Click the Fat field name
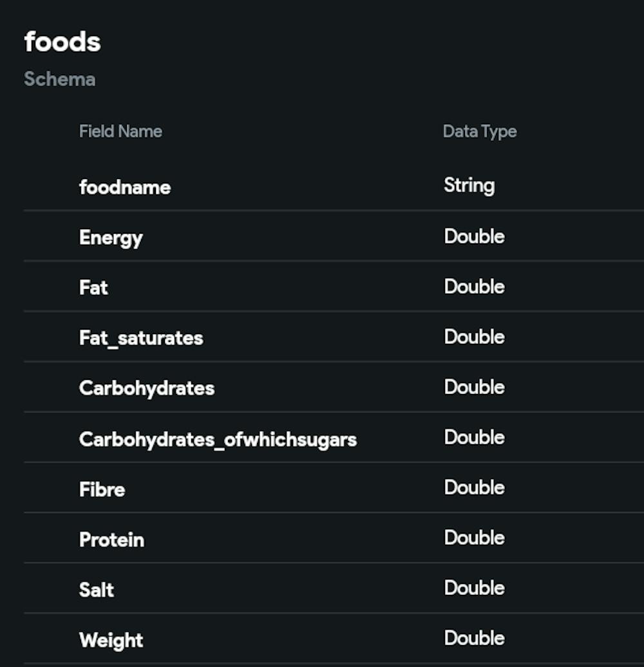The width and height of the screenshot is (644, 667). tap(93, 287)
